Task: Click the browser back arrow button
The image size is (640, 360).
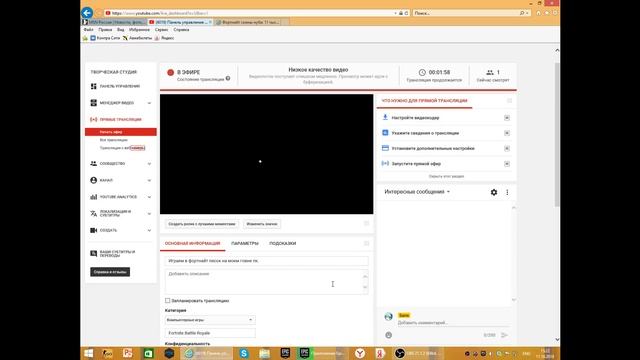Action: [x=87, y=13]
